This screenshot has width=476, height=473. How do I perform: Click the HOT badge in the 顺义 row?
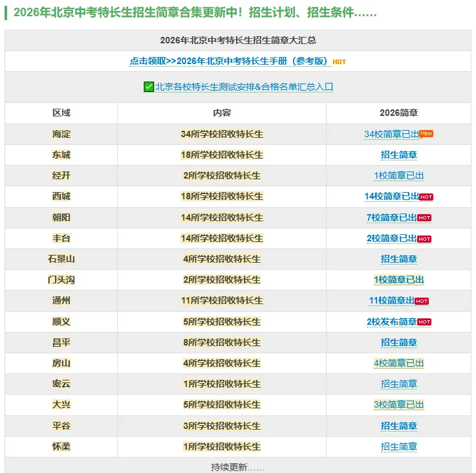click(x=424, y=322)
